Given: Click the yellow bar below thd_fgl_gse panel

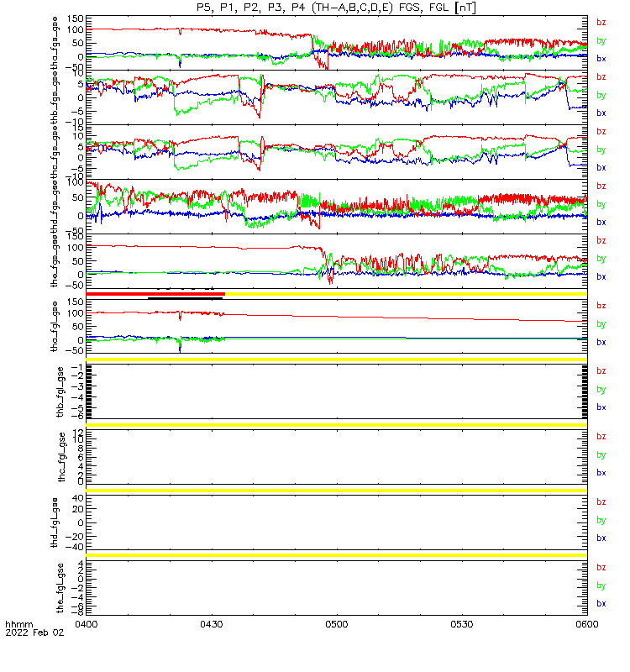Looking at the screenshot, I should pos(337,555).
